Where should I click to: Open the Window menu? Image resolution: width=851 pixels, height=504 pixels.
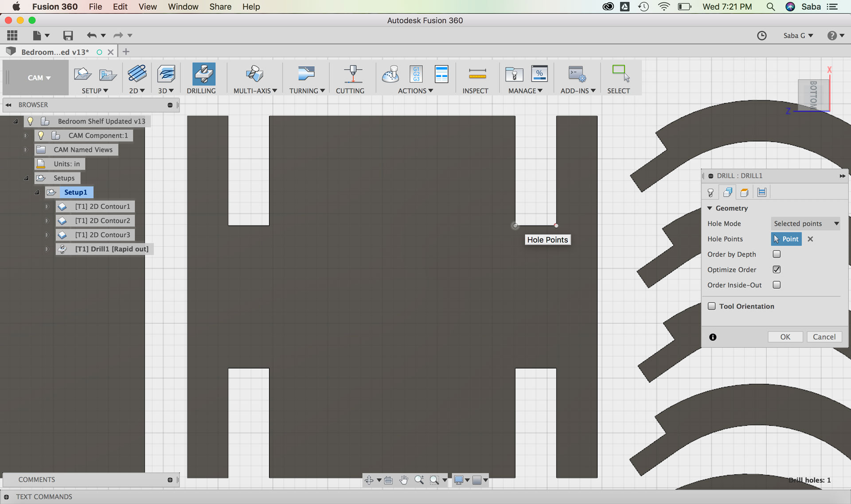coord(183,7)
